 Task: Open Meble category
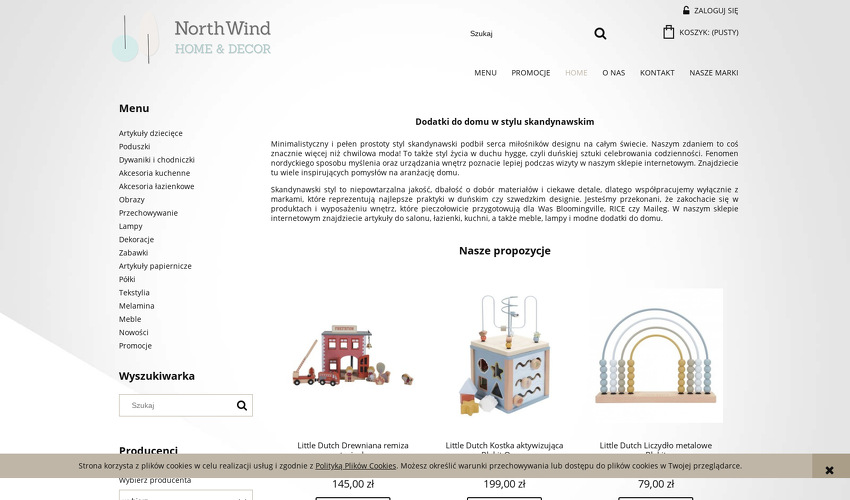[130, 319]
